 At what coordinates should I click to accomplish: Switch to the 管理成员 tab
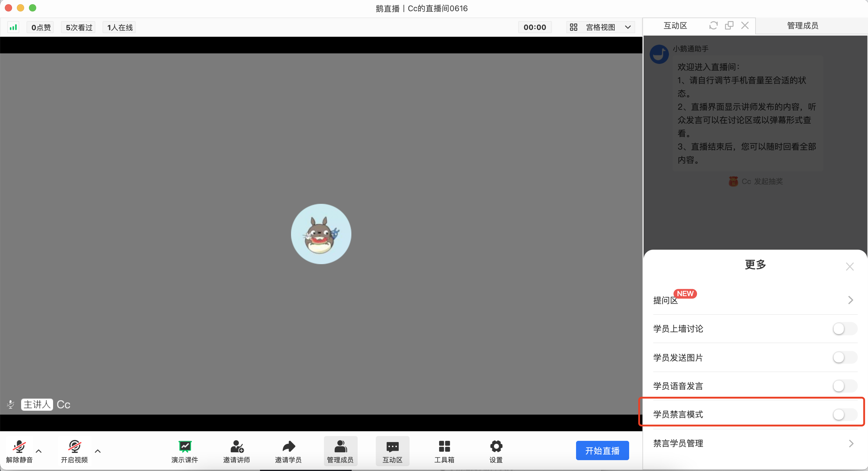click(x=802, y=26)
